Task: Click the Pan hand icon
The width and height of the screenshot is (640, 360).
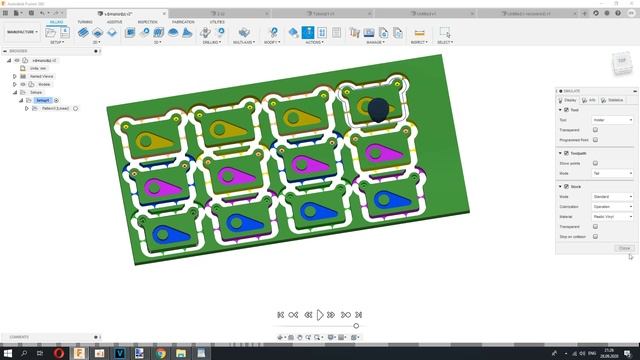Action: tap(300, 338)
